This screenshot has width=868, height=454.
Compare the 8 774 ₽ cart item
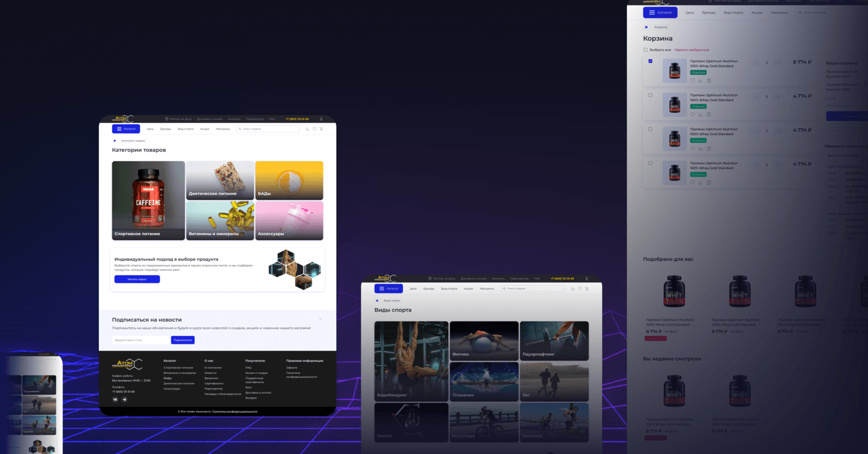(x=700, y=81)
